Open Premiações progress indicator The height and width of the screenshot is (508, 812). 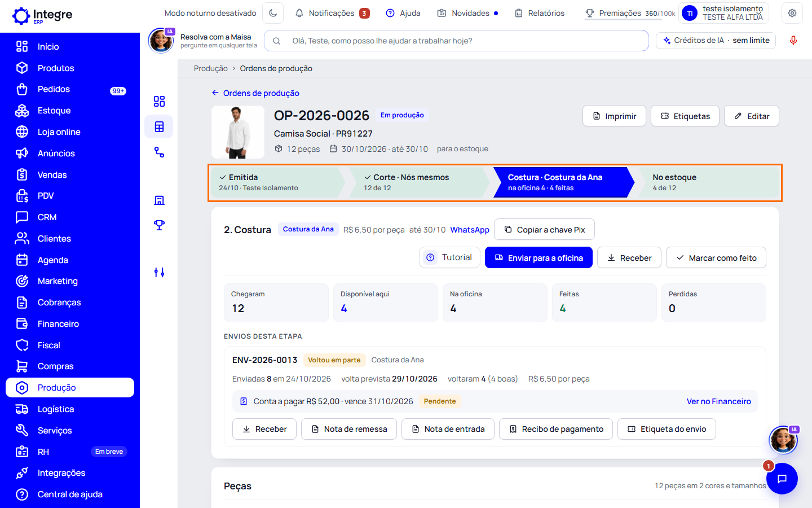pos(630,13)
